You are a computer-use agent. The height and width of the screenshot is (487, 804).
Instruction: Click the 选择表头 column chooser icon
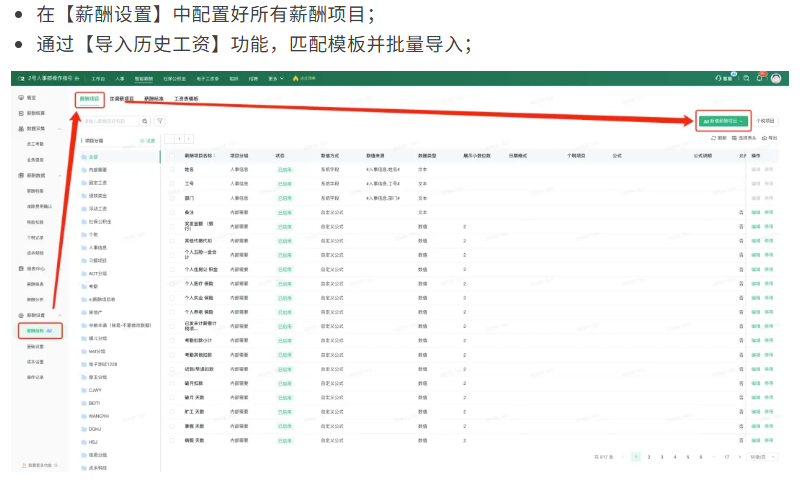[734, 138]
